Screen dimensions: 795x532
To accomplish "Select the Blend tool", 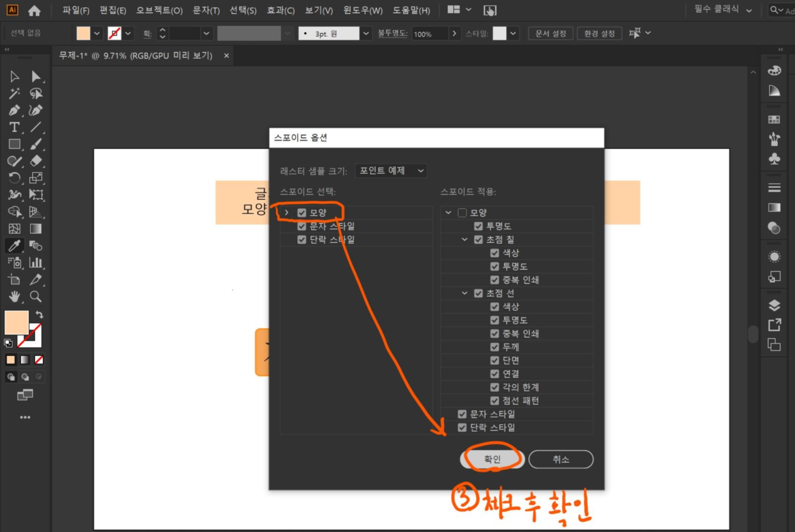I will point(36,245).
